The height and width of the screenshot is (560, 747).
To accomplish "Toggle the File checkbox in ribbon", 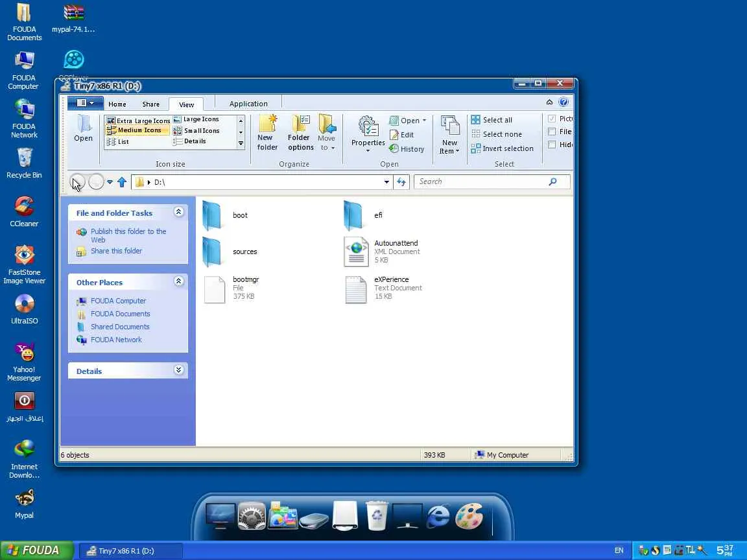I will pyautogui.click(x=552, y=132).
